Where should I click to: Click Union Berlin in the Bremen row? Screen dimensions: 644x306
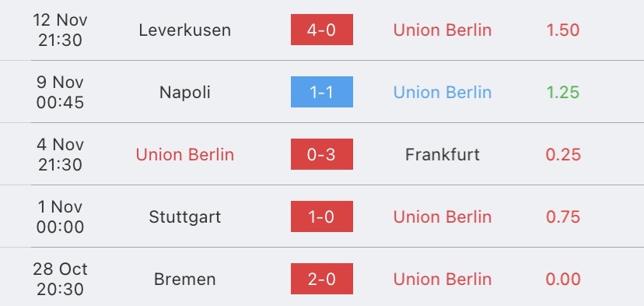pyautogui.click(x=443, y=280)
